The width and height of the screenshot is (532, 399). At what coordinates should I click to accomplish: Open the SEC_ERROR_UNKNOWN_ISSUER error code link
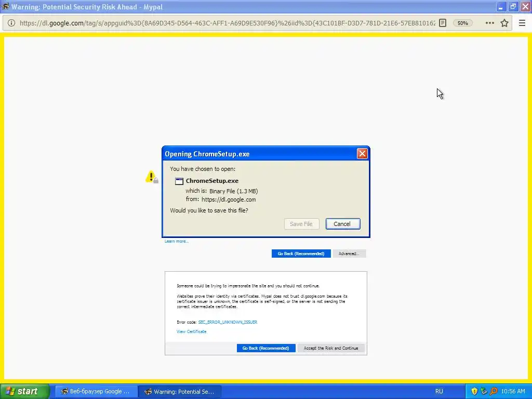[x=228, y=322]
